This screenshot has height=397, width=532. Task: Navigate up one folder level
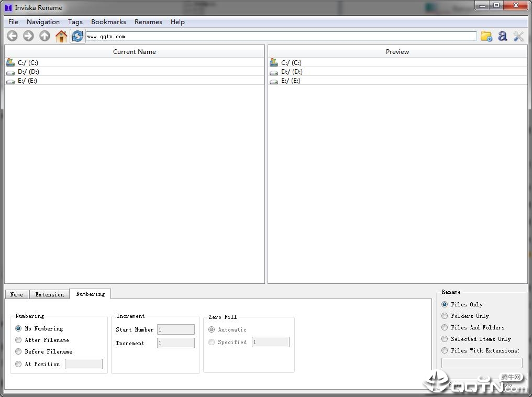(45, 36)
